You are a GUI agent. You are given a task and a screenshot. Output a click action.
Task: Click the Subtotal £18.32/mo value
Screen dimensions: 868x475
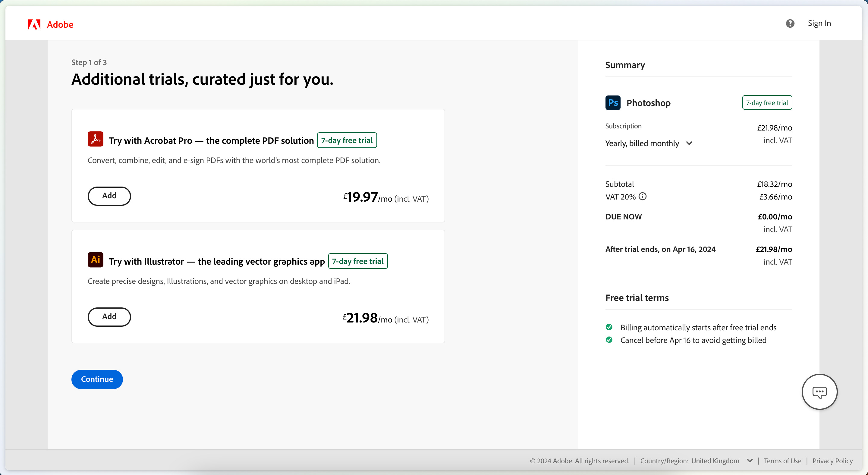774,184
